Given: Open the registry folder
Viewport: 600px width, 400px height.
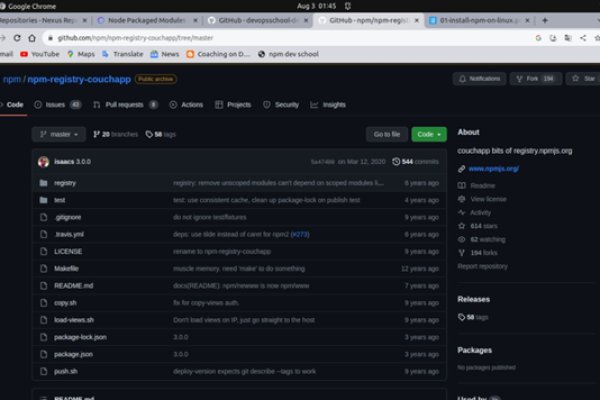Looking at the screenshot, I should coord(65,183).
